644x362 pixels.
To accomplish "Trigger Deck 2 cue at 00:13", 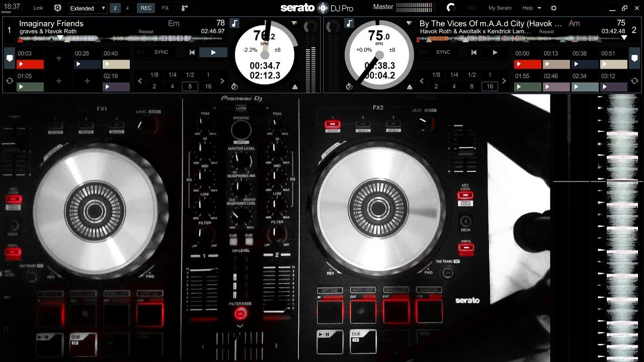I will click(x=556, y=64).
